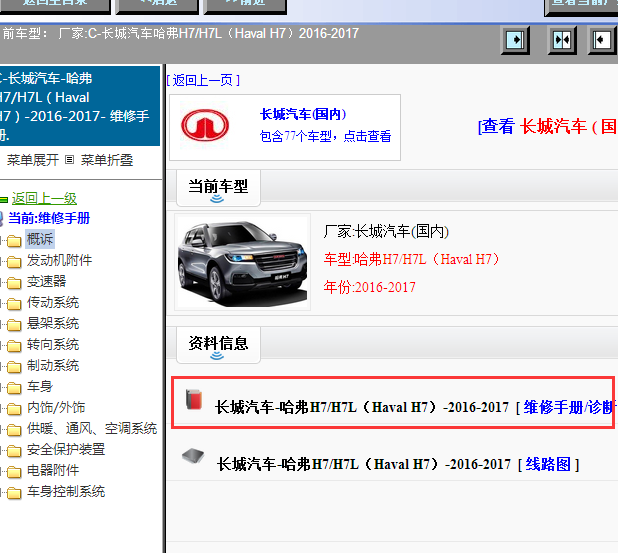Screen dimensions: 618x553
Task: Select 内饰/外饰 in the tree
Action: point(56,407)
